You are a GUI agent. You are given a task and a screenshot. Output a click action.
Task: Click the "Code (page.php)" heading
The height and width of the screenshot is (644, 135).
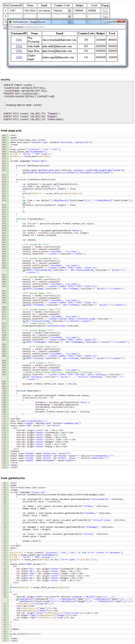pyautogui.click(x=11, y=131)
